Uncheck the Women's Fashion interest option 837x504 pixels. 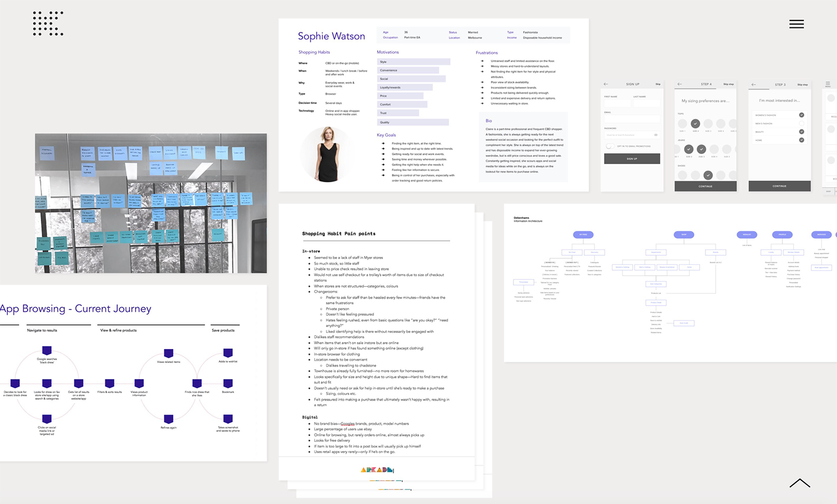pyautogui.click(x=802, y=115)
